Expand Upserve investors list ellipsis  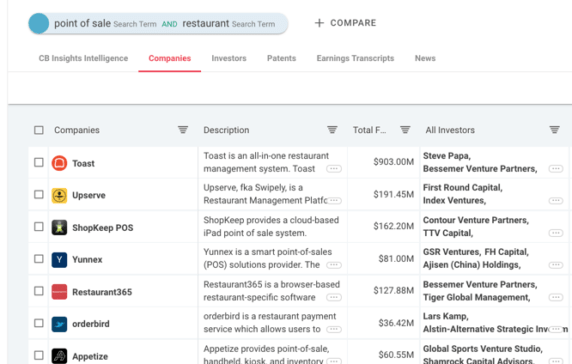click(x=556, y=201)
